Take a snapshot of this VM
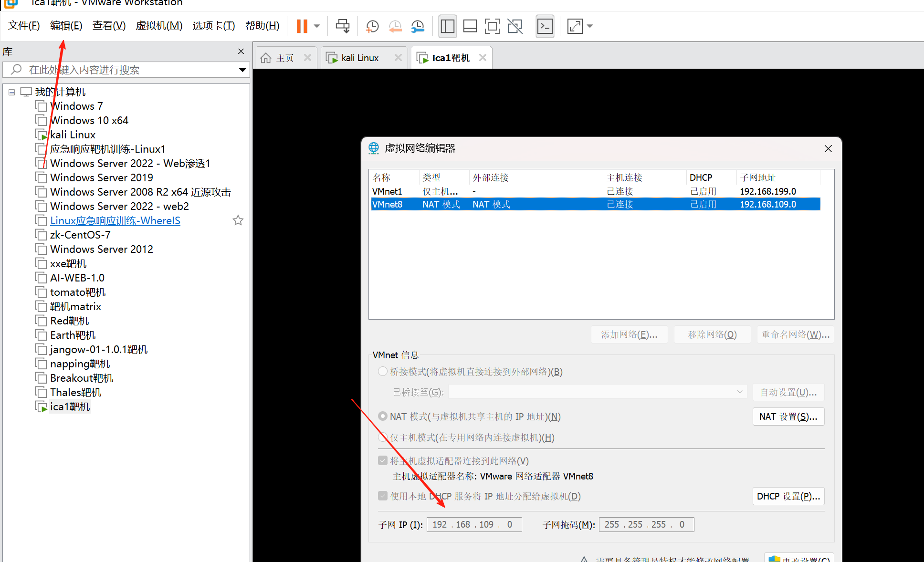The image size is (924, 562). [372, 26]
